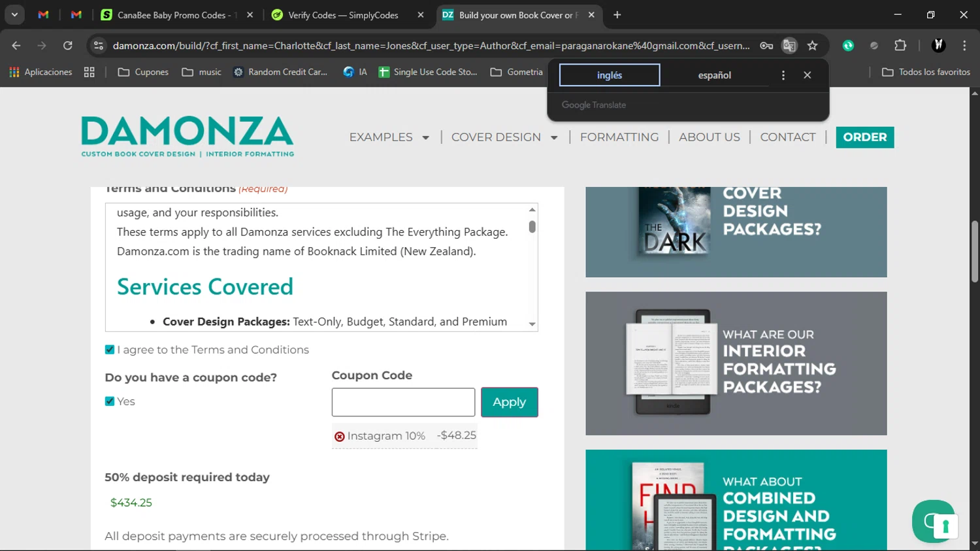Click the browser forward arrow
The width and height of the screenshot is (980, 551).
tap(42, 46)
